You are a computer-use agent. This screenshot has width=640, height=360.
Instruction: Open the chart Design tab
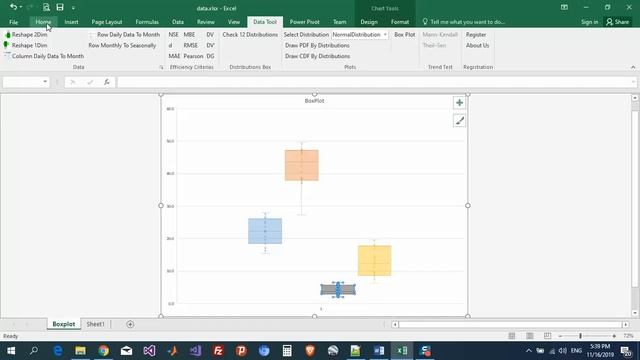pyautogui.click(x=369, y=22)
